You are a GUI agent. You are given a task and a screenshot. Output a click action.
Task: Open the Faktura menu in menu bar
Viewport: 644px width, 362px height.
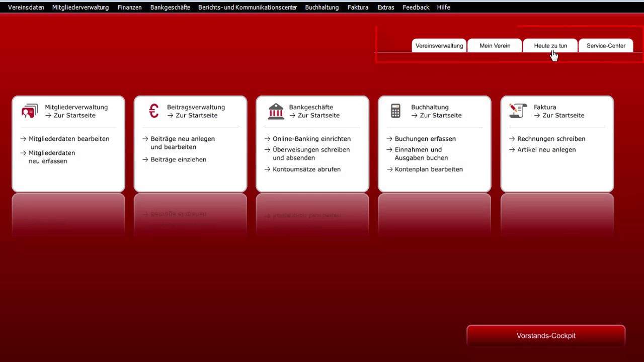click(x=358, y=8)
